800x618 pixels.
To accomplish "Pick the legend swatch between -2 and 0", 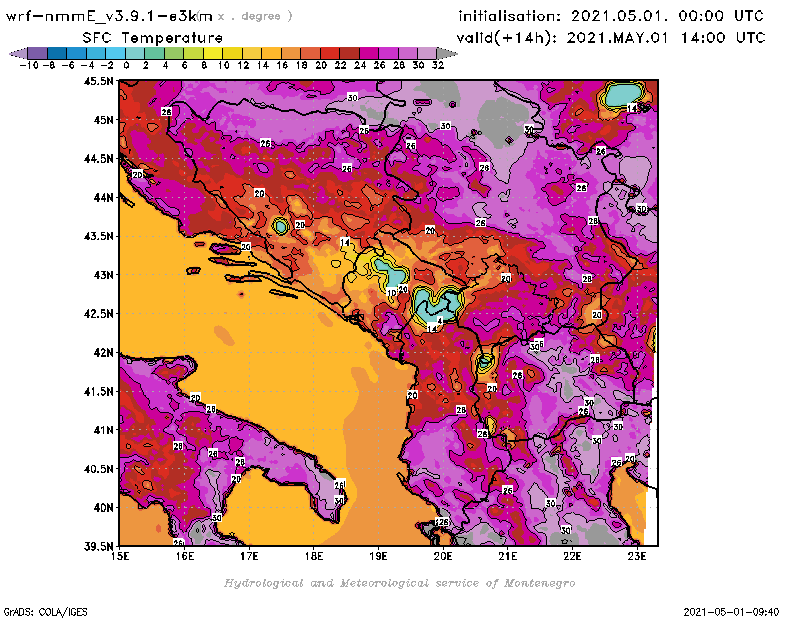I will 115,53.
